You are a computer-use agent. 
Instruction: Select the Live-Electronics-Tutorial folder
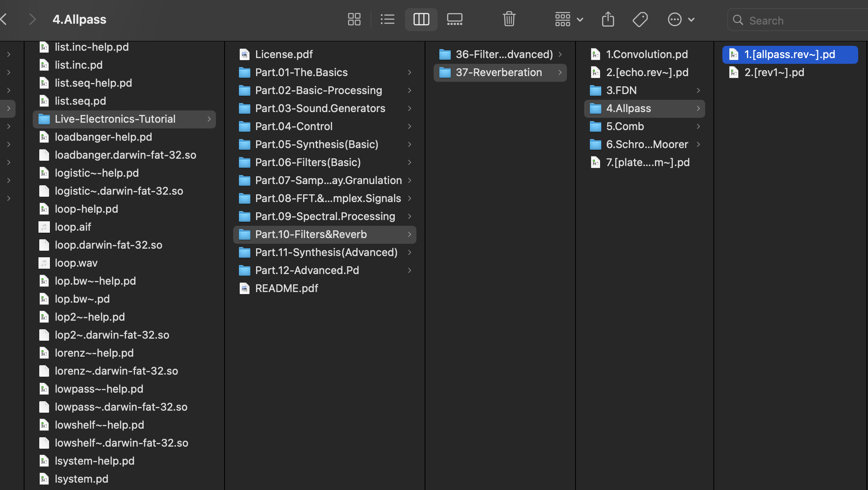[x=115, y=119]
